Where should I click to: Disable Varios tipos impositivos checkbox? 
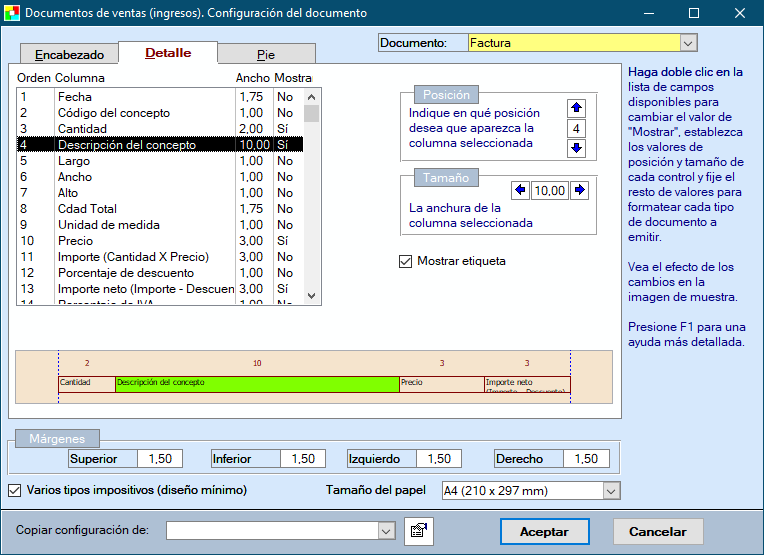click(15, 490)
